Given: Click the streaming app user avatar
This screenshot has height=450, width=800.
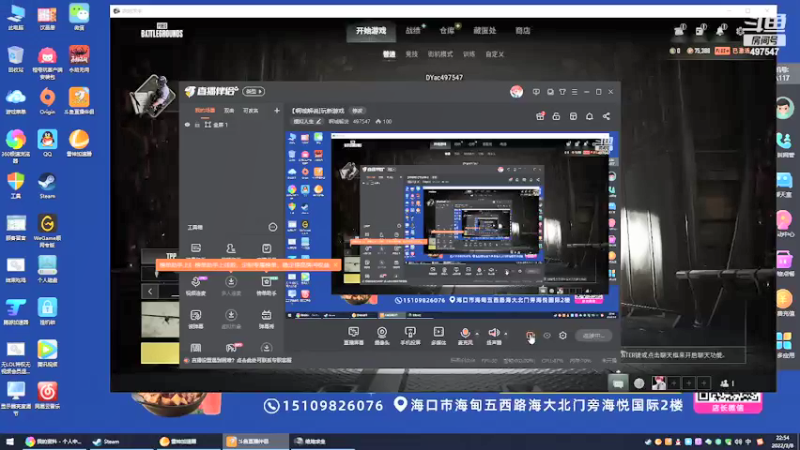Looking at the screenshot, I should click(516, 91).
